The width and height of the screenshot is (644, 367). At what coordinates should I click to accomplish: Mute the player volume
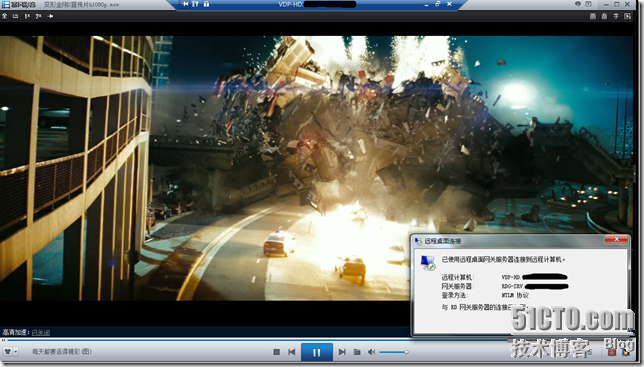371,352
